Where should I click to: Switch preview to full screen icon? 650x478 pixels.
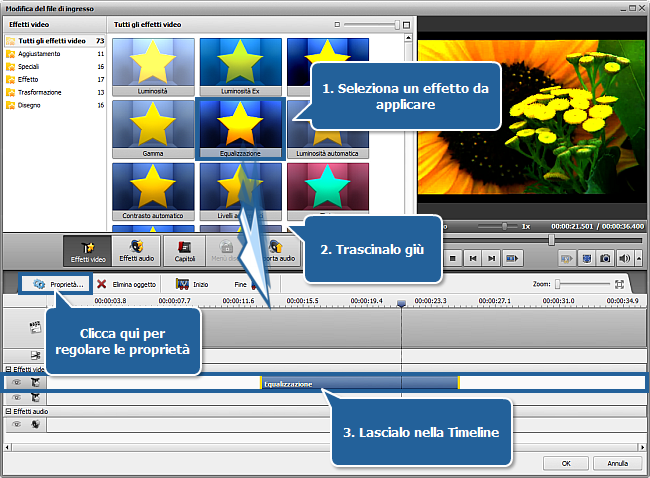pos(587,259)
